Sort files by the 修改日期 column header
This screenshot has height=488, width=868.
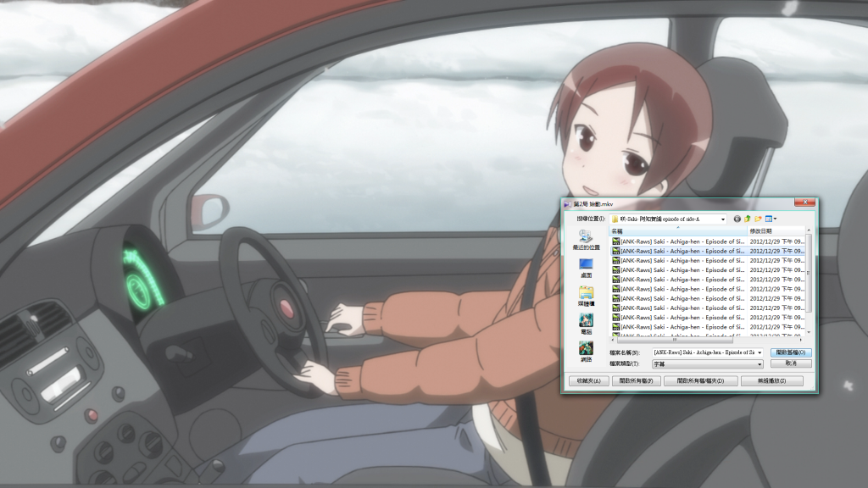click(x=776, y=230)
